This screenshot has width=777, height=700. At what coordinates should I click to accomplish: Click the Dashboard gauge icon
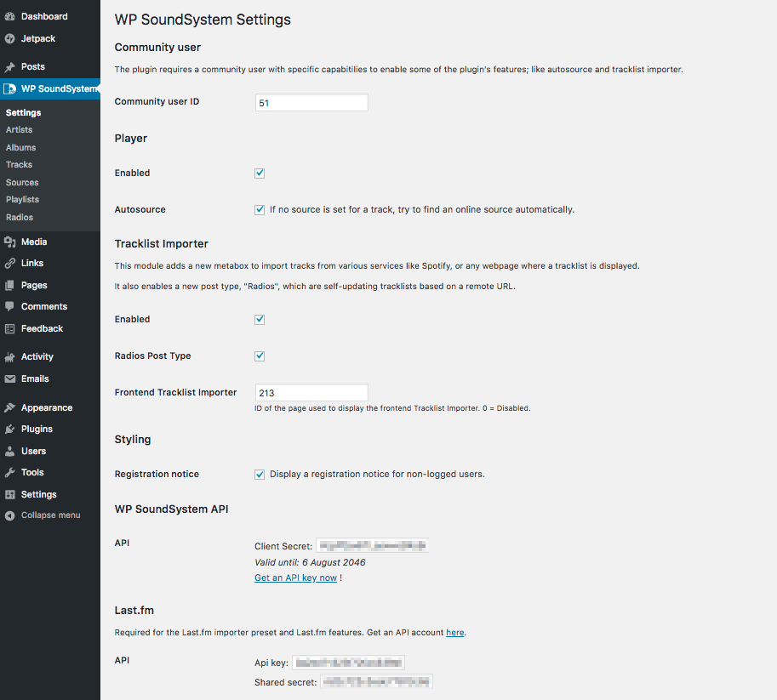(10, 17)
